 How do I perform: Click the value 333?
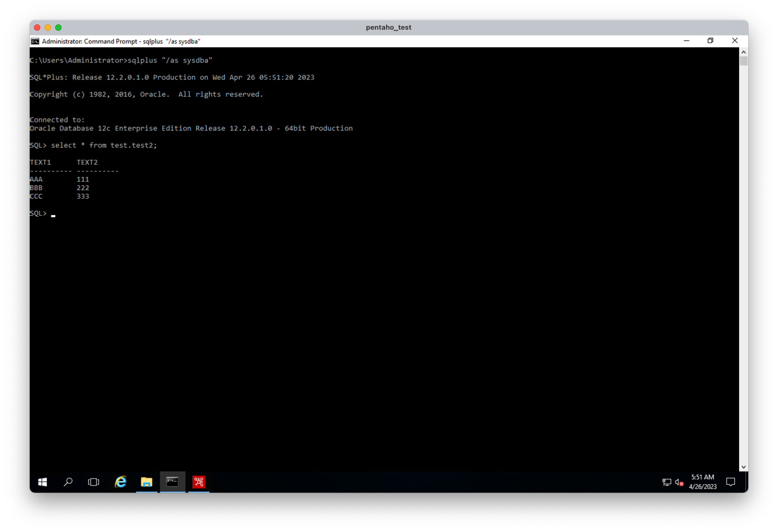pyautogui.click(x=83, y=196)
